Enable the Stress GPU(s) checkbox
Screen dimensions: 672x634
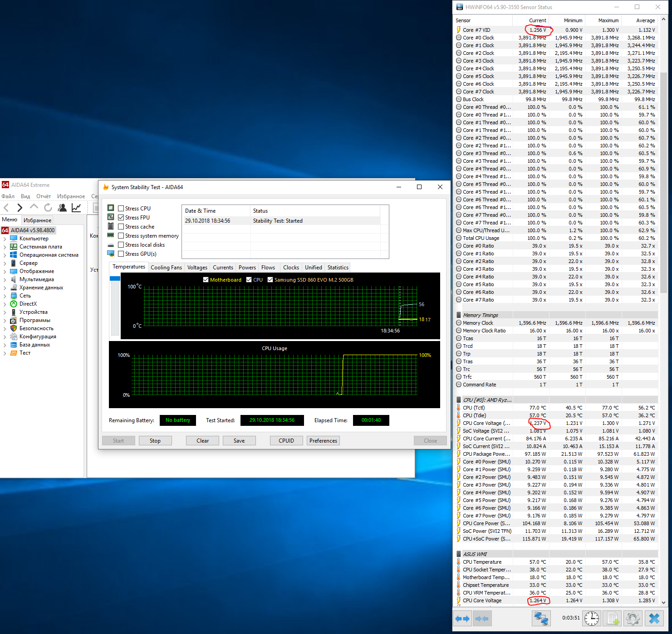click(x=121, y=254)
